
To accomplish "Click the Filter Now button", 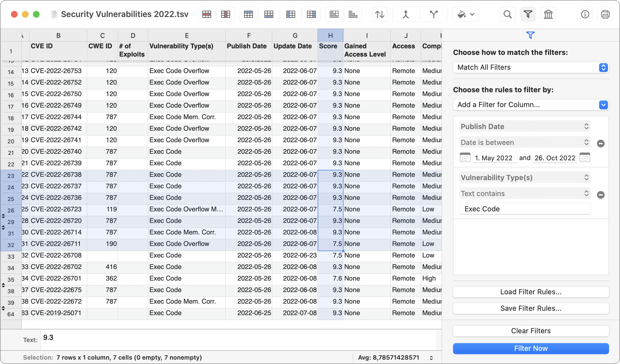I will pos(530,348).
